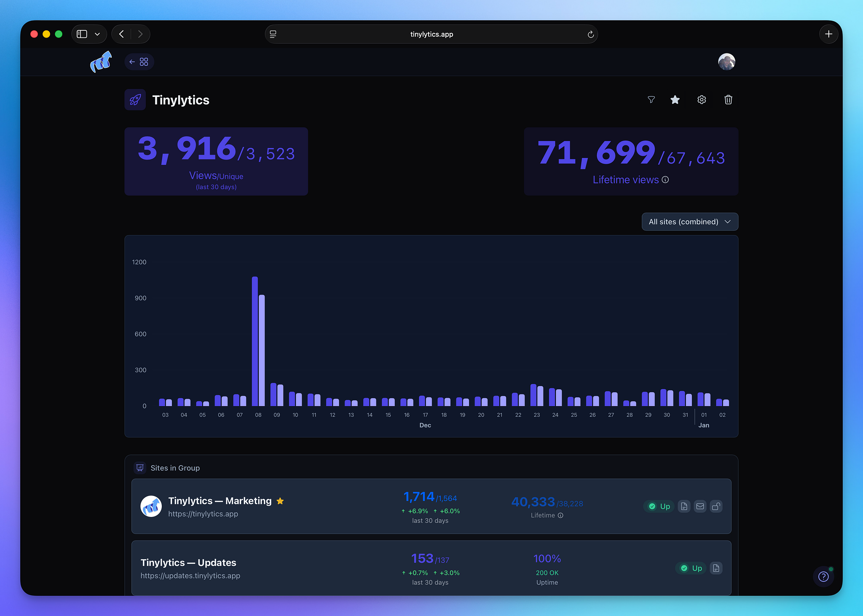
Task: Click the trash delete group icon
Action: pyautogui.click(x=728, y=99)
